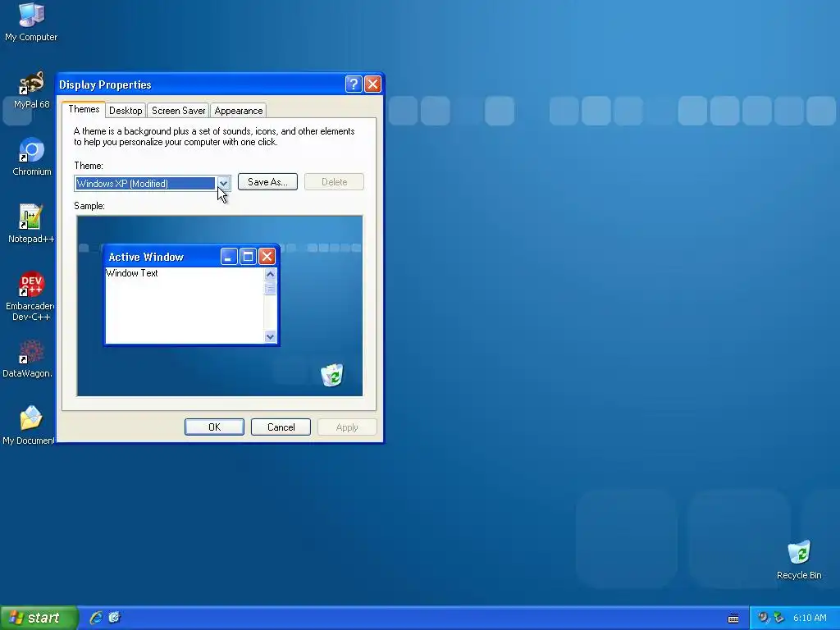Click the Save As... button
Screen dimensions: 840x630
267,182
